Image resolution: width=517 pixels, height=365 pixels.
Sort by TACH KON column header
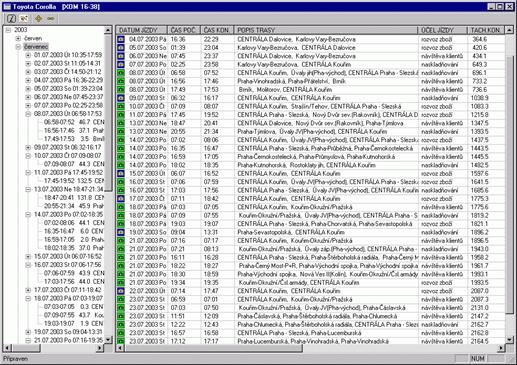click(x=486, y=30)
